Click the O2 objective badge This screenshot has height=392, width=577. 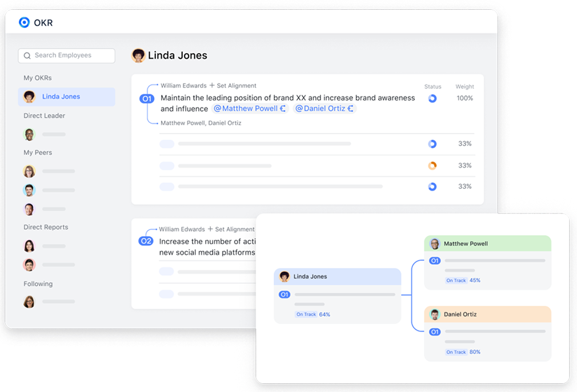click(x=146, y=241)
